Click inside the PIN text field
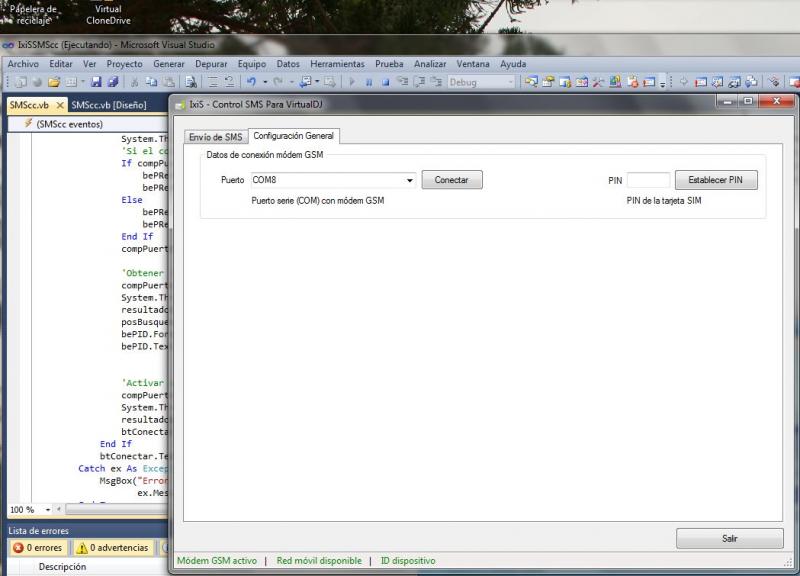Image resolution: width=800 pixels, height=576 pixels. pos(648,180)
